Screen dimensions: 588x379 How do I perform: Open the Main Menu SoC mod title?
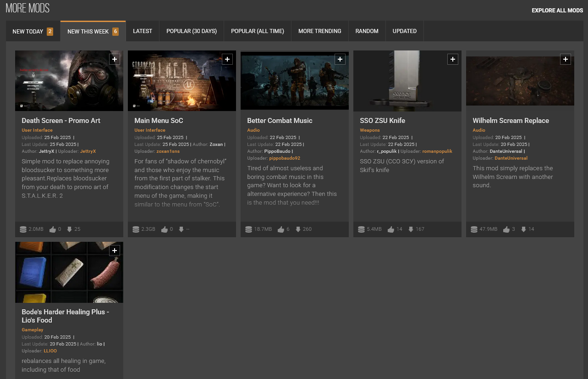click(x=159, y=121)
